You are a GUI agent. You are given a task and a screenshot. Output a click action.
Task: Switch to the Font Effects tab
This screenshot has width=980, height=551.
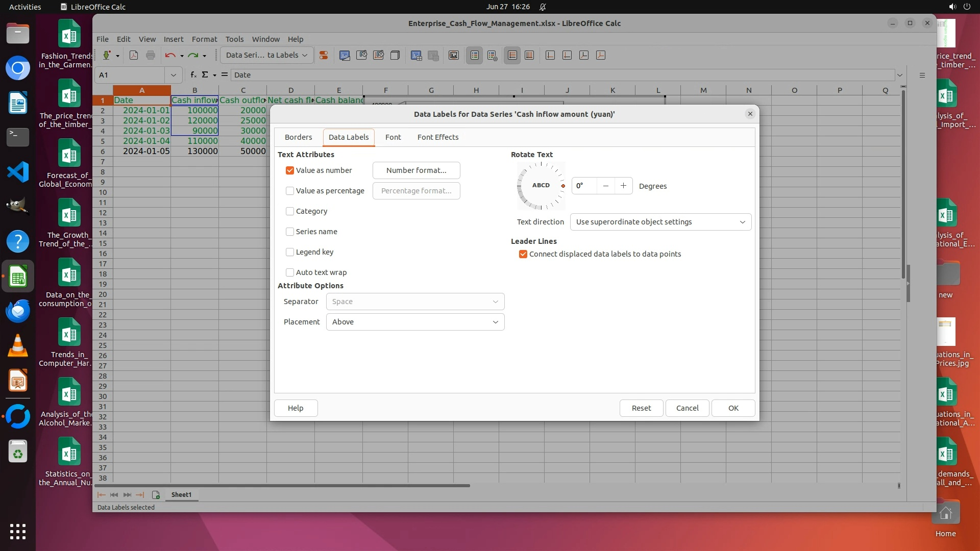437,137
